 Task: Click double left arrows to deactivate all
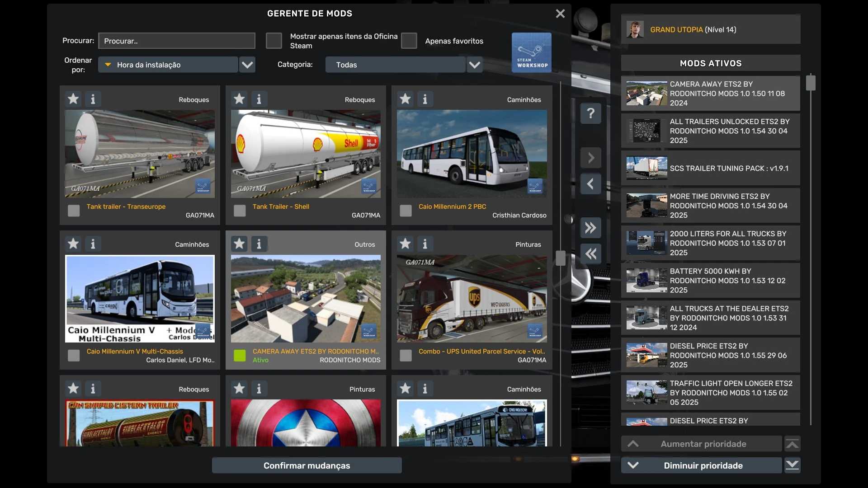click(x=590, y=254)
